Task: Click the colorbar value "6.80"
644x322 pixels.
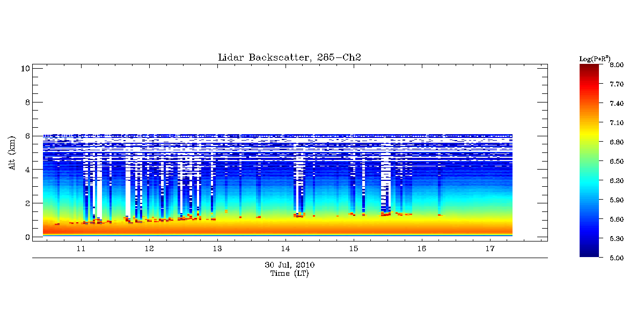Action: (617, 142)
